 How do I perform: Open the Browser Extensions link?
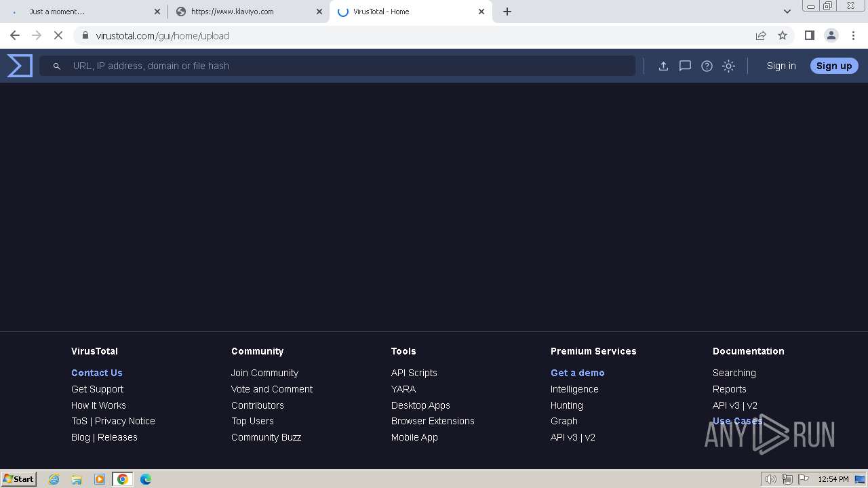(x=433, y=421)
